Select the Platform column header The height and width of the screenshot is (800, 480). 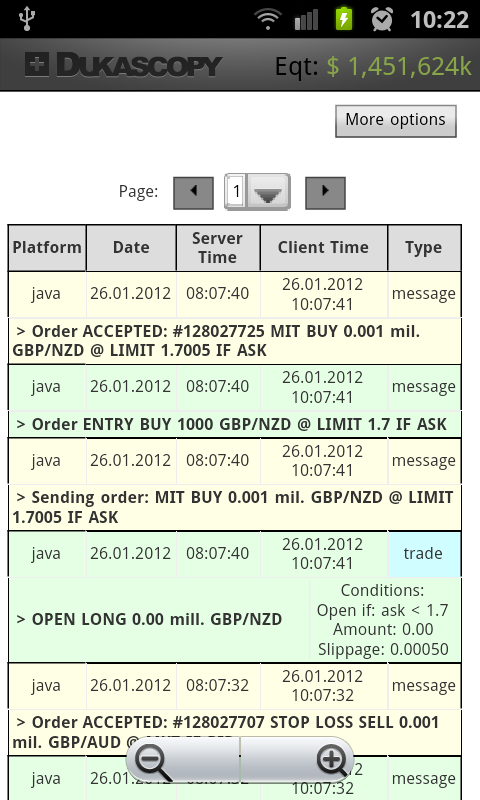[x=47, y=247]
